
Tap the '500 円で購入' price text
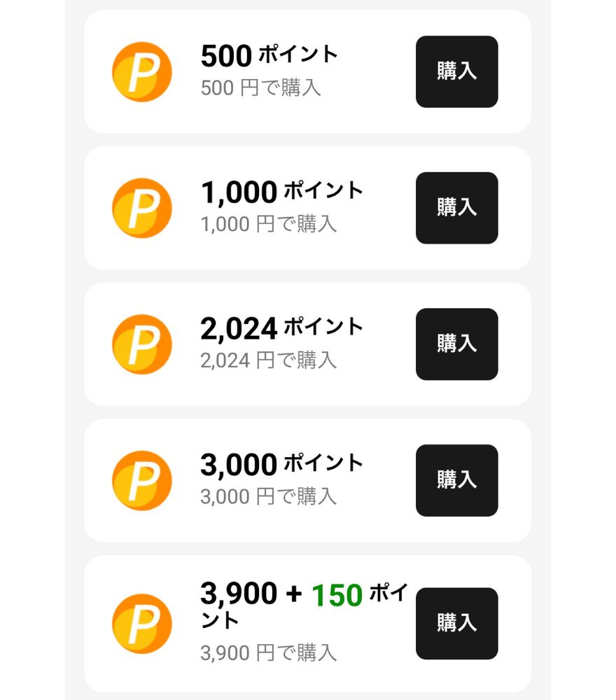(x=260, y=88)
